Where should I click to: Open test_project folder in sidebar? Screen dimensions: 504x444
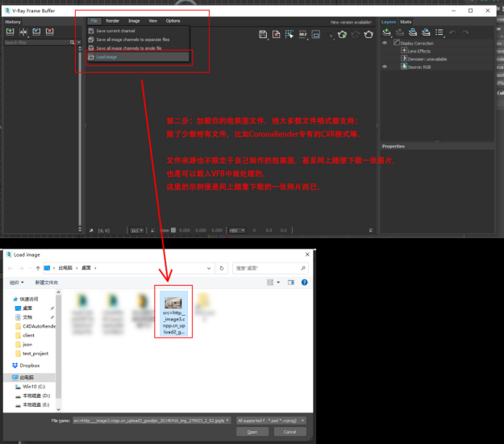(32, 354)
